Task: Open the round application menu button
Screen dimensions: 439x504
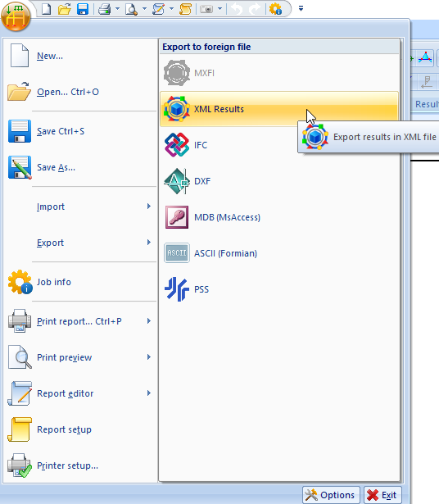Action: (16, 16)
